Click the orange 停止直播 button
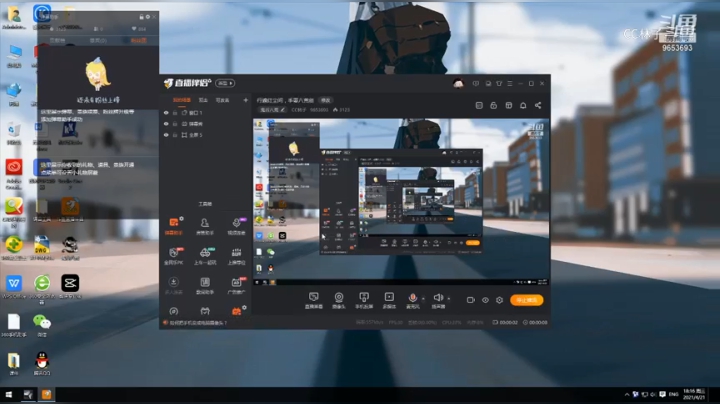Image resolution: width=720 pixels, height=404 pixels. pyautogui.click(x=527, y=300)
